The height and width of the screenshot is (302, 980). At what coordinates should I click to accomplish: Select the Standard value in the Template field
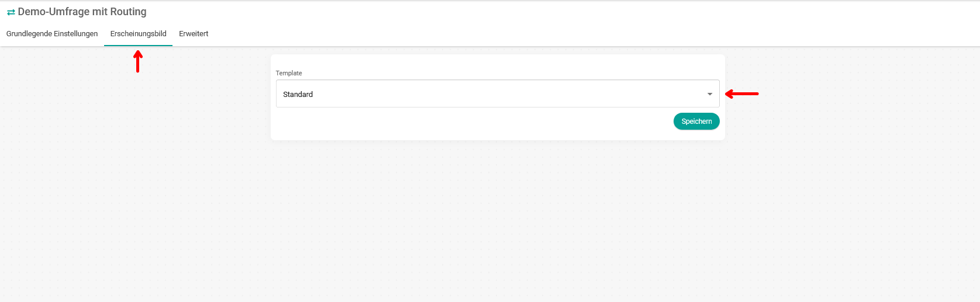pyautogui.click(x=298, y=95)
